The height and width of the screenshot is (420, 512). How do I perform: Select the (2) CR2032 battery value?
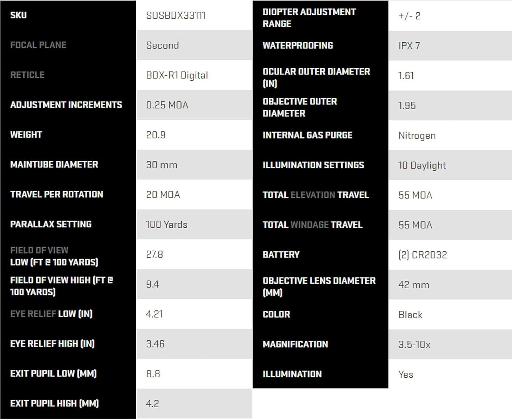pyautogui.click(x=423, y=255)
